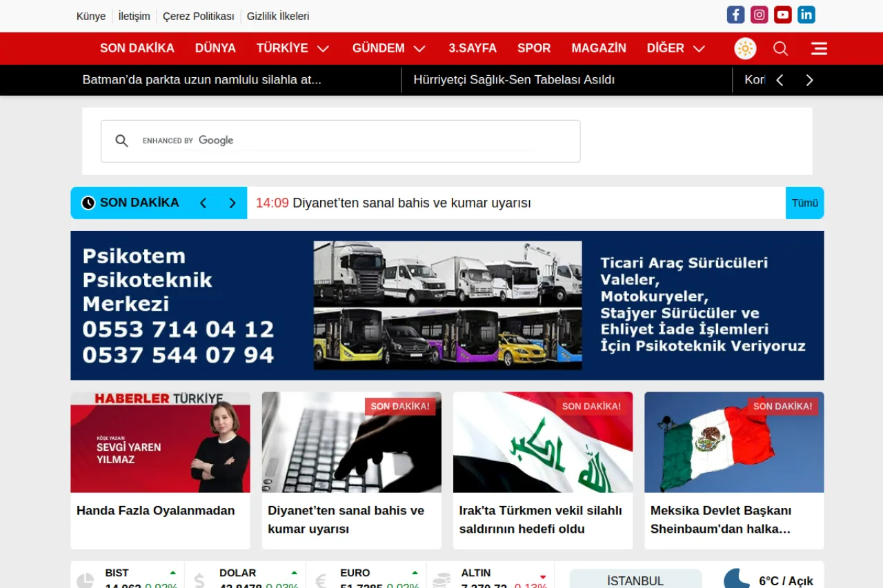Open the MAGAZİN section from the navbar

coord(598,48)
